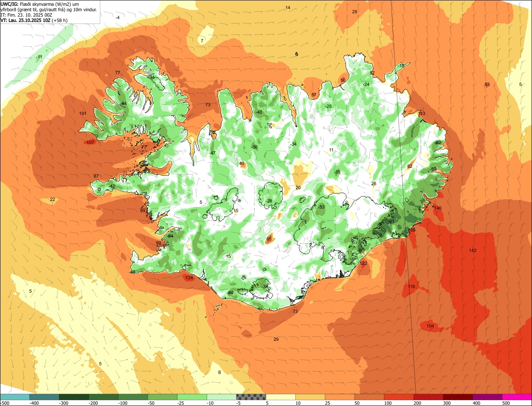Image resolution: width=532 pixels, height=406 pixels.
Task: Click the map value 107
Action: point(91,142)
